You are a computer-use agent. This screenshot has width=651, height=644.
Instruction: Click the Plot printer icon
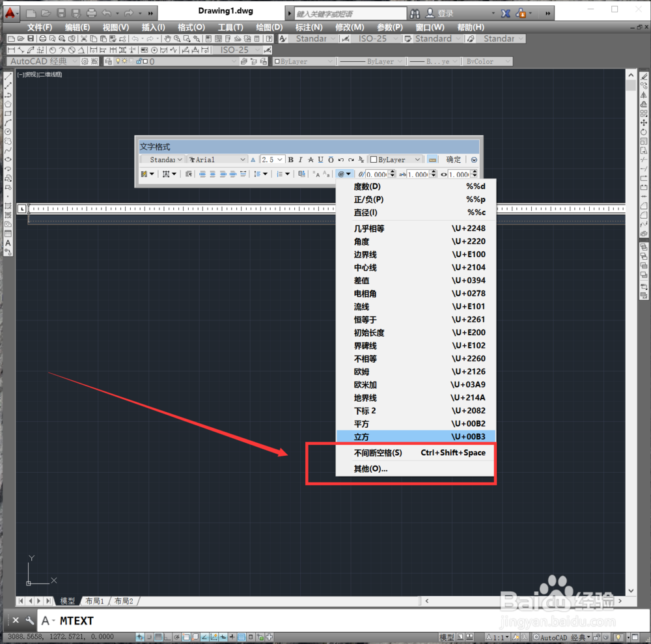(x=42, y=38)
